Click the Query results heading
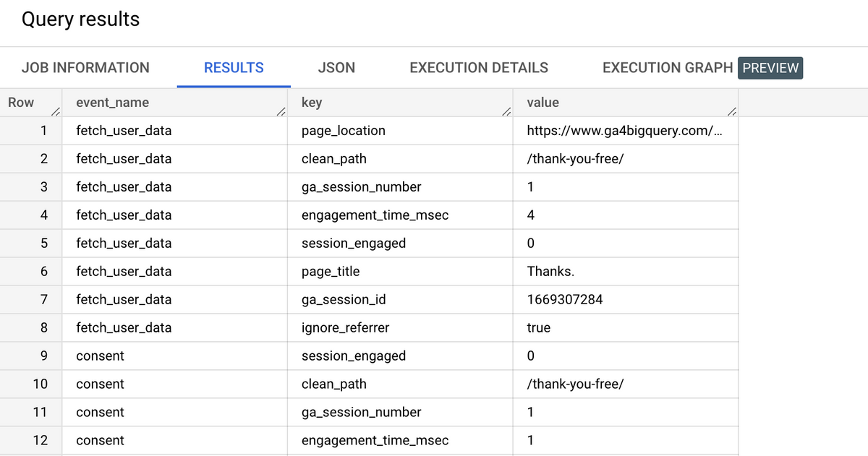 81,20
